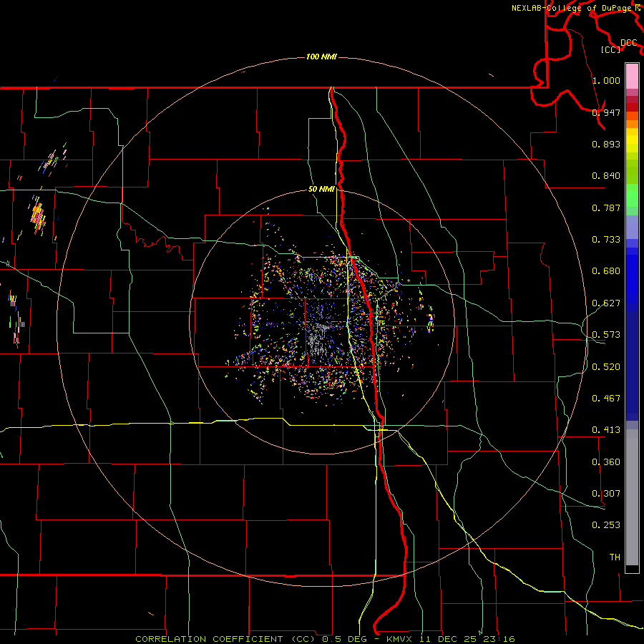
Task: Pick the gray segment of the color bar
Action: [632, 497]
